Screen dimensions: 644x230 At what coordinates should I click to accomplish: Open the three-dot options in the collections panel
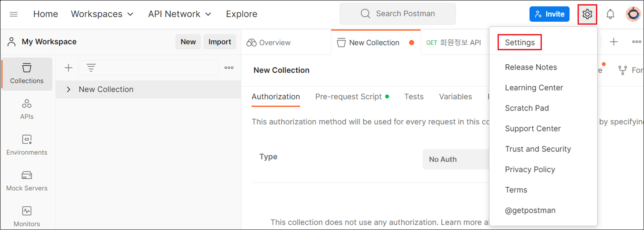pos(229,68)
